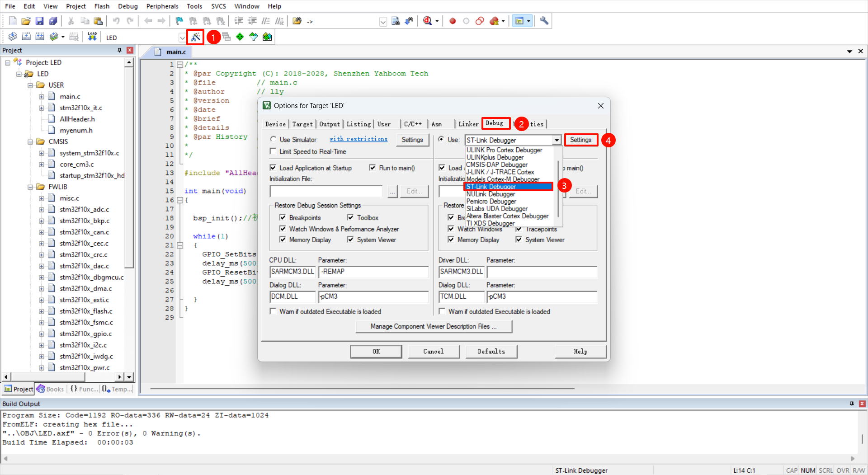Collapse the Project: LED root node

point(8,62)
